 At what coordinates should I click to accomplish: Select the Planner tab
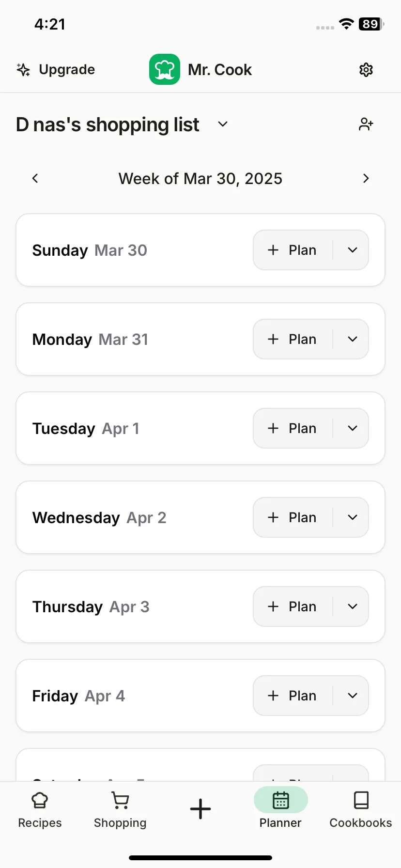[280, 810]
